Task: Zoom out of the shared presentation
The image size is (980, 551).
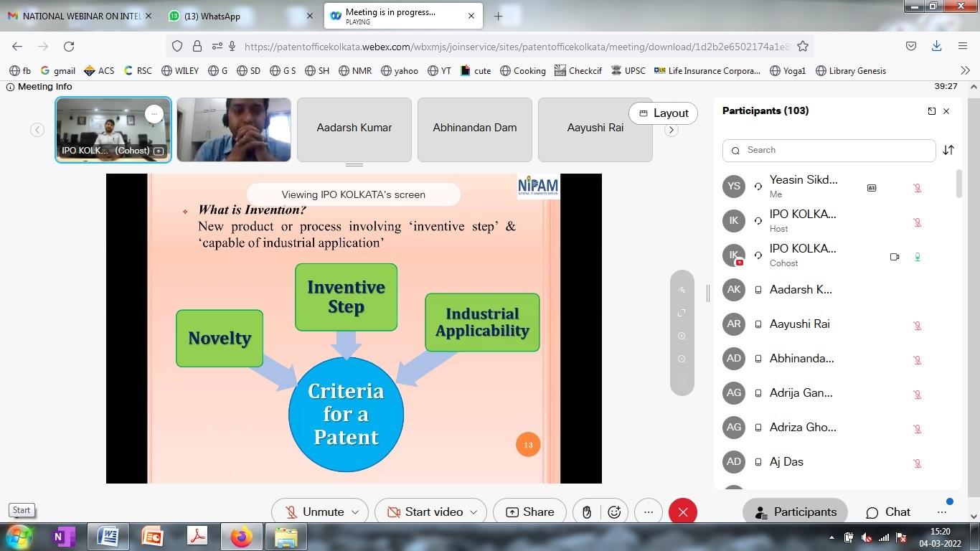Action: click(x=682, y=359)
